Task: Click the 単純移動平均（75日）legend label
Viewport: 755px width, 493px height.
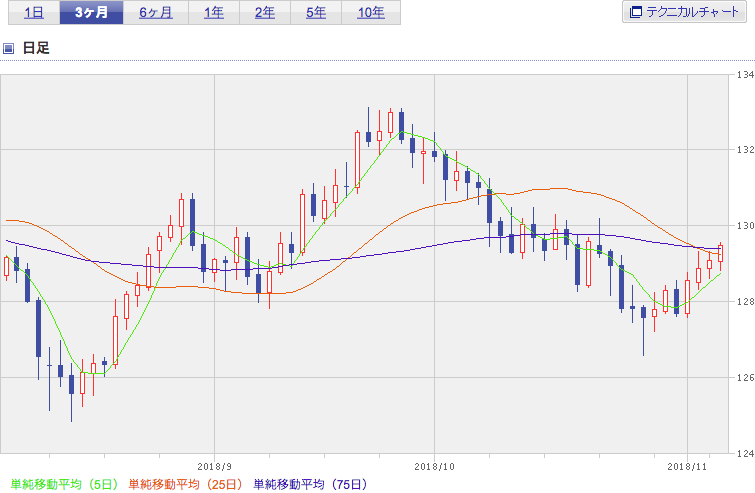Action: pos(310,484)
